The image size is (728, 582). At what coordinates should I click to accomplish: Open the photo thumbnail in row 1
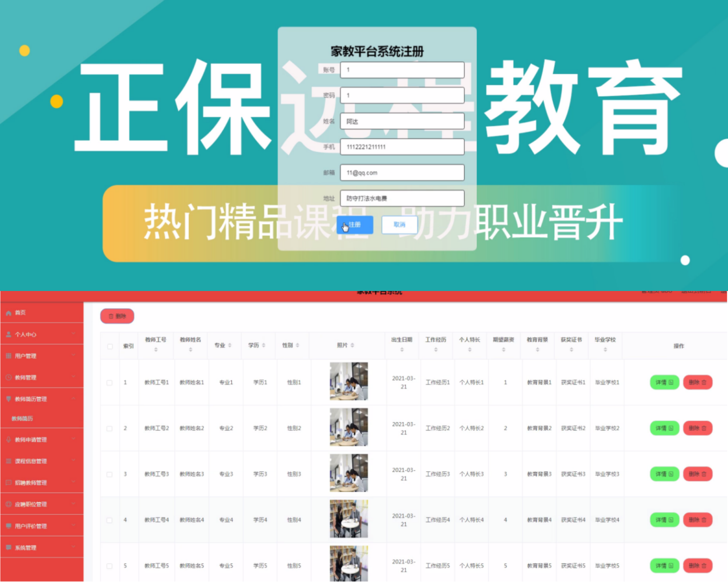tap(349, 381)
